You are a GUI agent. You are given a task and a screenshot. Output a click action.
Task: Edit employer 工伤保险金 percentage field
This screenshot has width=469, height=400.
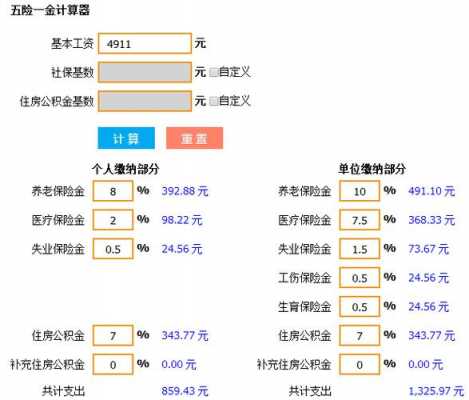click(x=359, y=278)
